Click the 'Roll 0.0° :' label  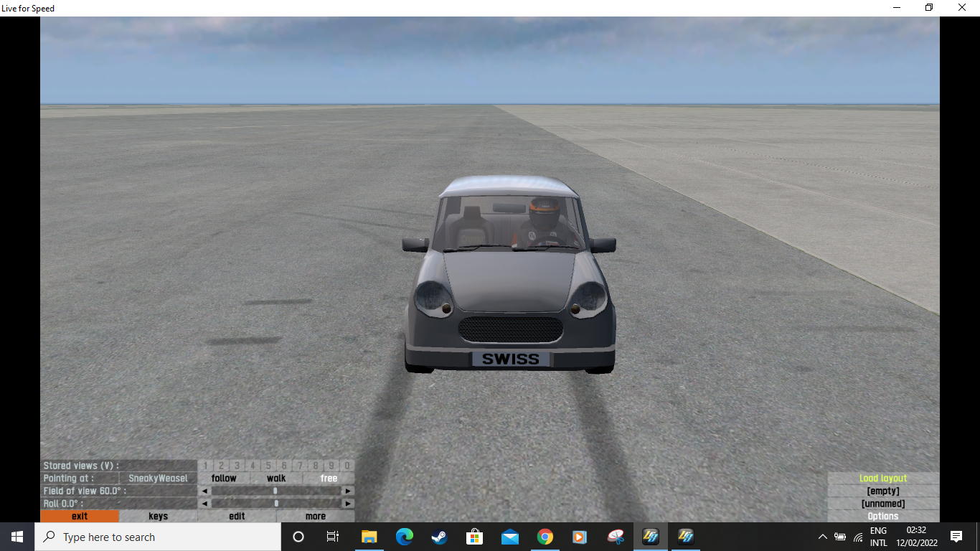coord(63,504)
